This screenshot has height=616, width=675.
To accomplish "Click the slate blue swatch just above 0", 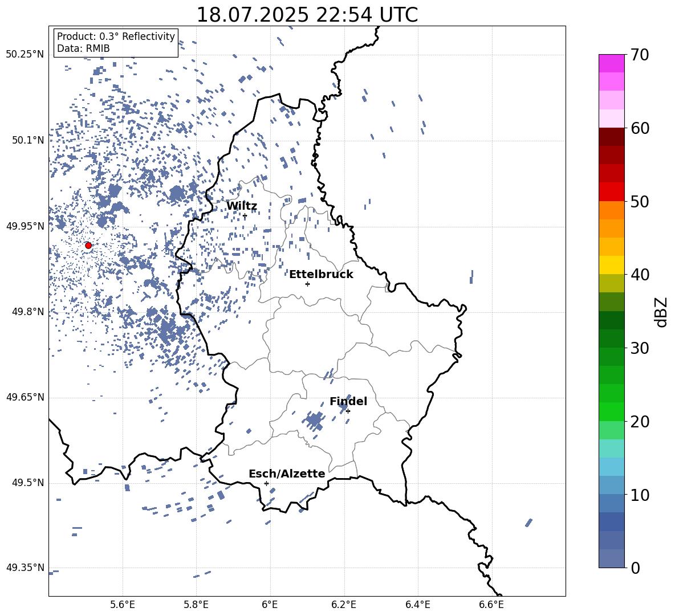I will tap(611, 558).
